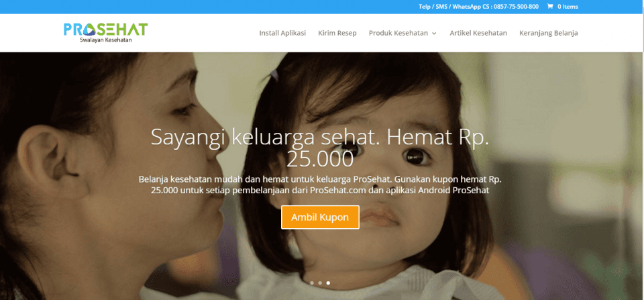Click the 'Sayangi keluarga sehat' headline
Screen dimensions: 644x300
click(x=320, y=148)
